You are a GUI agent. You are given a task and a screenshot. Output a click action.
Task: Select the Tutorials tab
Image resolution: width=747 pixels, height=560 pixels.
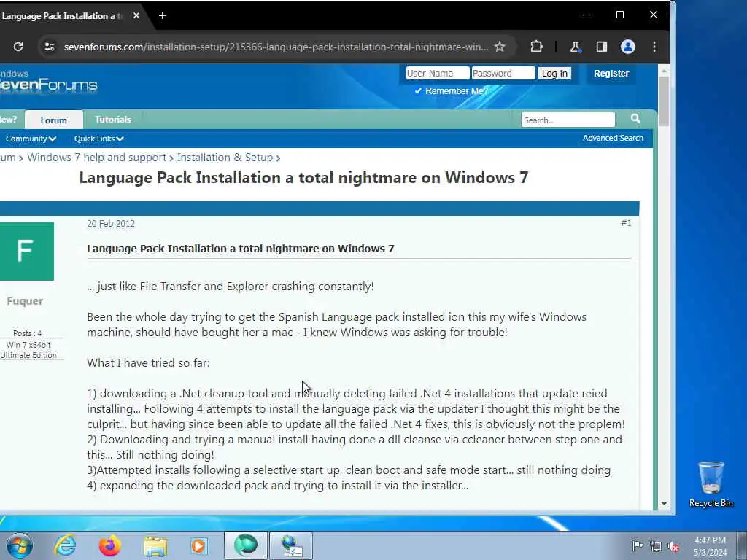click(113, 120)
